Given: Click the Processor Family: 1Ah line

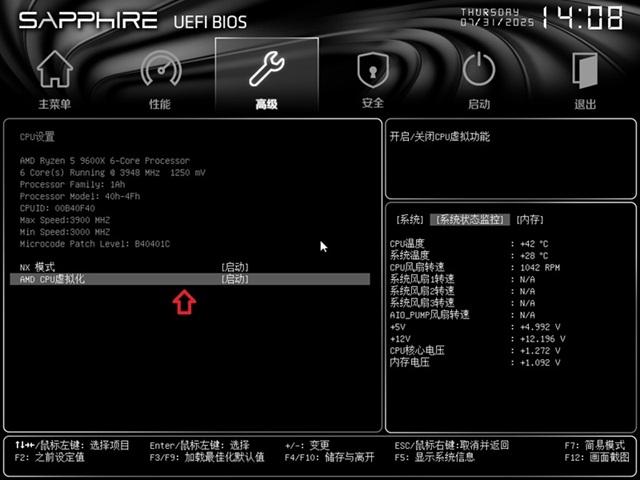Looking at the screenshot, I should click(x=73, y=184).
